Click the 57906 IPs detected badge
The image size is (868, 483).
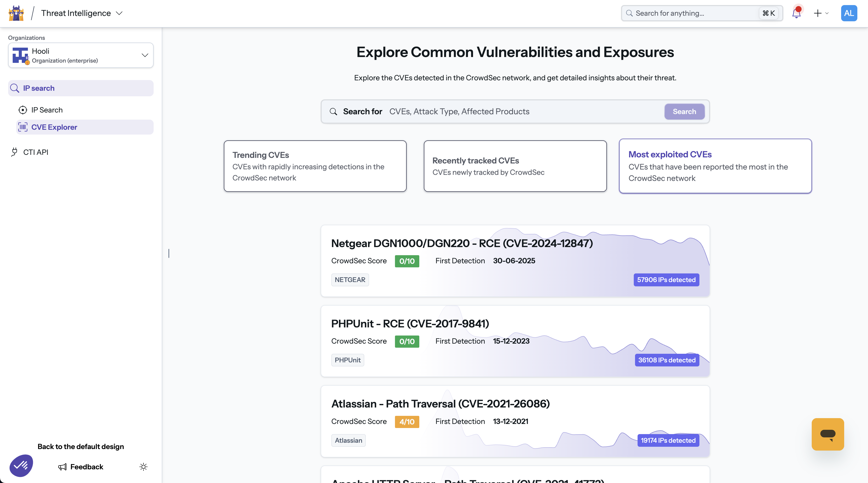pyautogui.click(x=666, y=280)
